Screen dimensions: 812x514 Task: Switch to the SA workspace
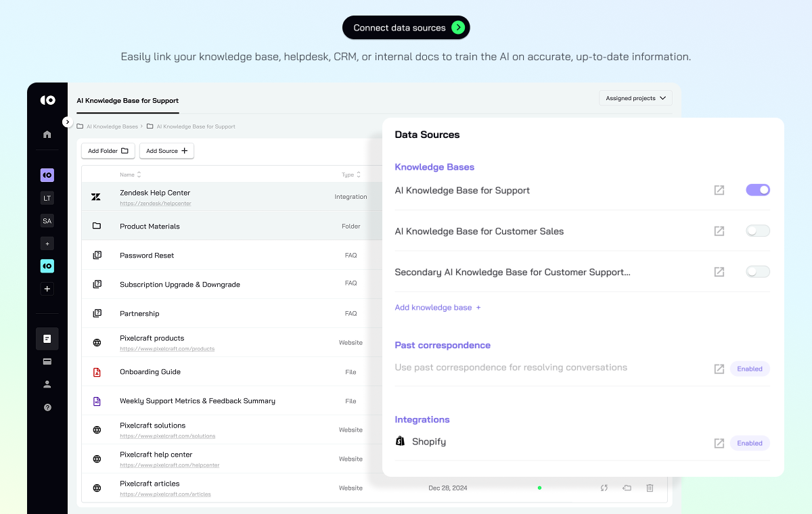pos(47,221)
